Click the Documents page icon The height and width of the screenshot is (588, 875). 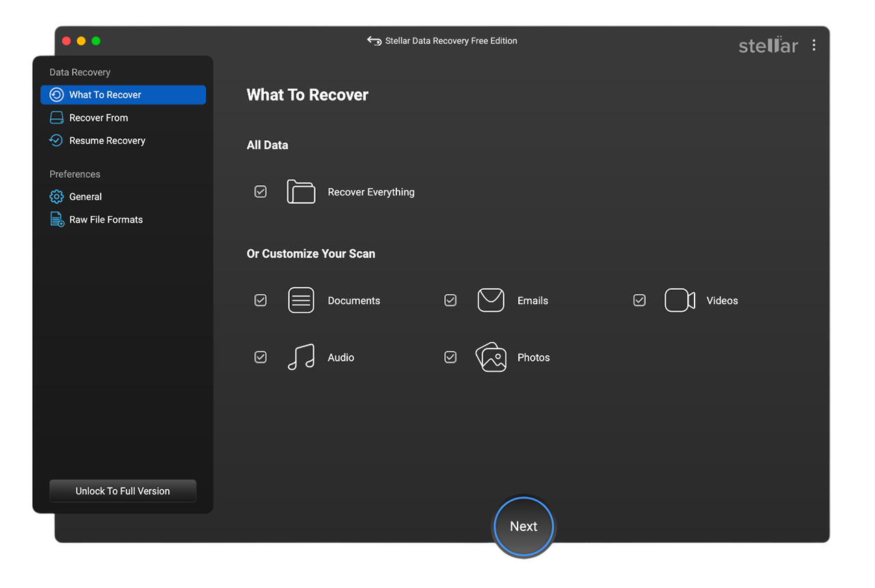coord(301,300)
